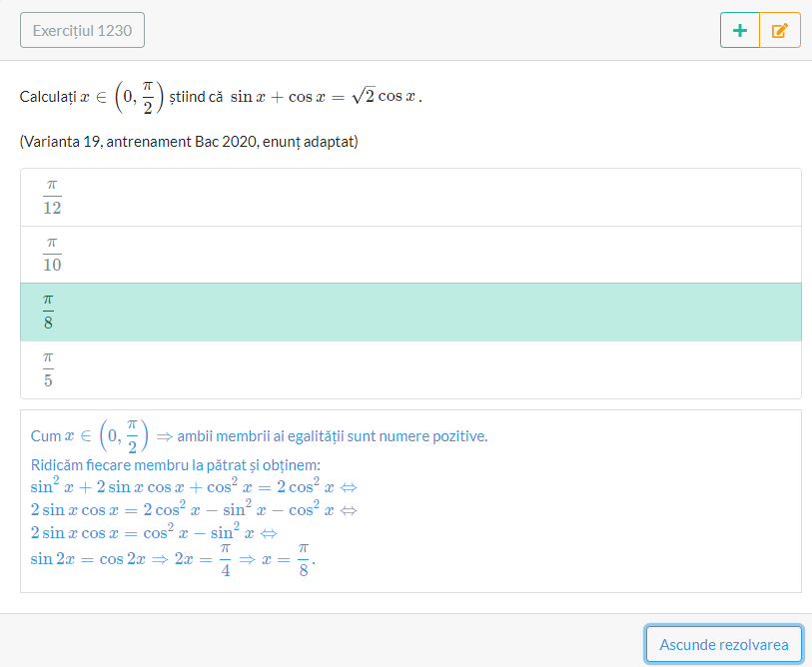Select answer option π over 12
The image size is (812, 667).
[410, 198]
